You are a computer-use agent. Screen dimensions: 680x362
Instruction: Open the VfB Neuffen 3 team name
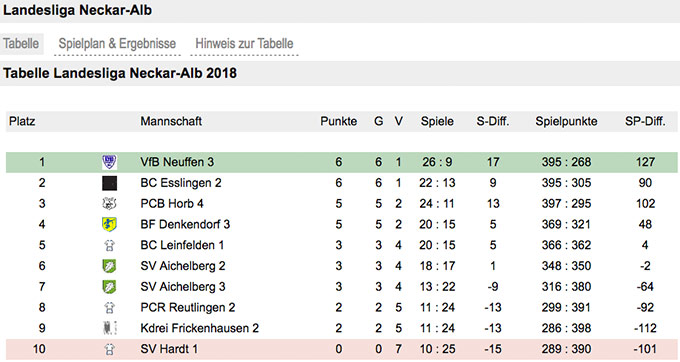click(x=177, y=162)
